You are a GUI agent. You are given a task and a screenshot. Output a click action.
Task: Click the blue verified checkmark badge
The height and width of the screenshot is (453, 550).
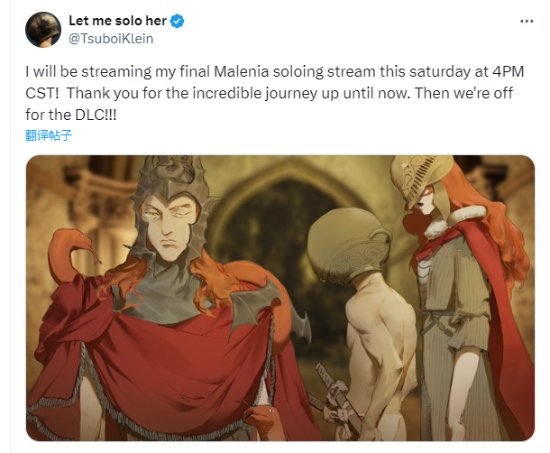[177, 21]
